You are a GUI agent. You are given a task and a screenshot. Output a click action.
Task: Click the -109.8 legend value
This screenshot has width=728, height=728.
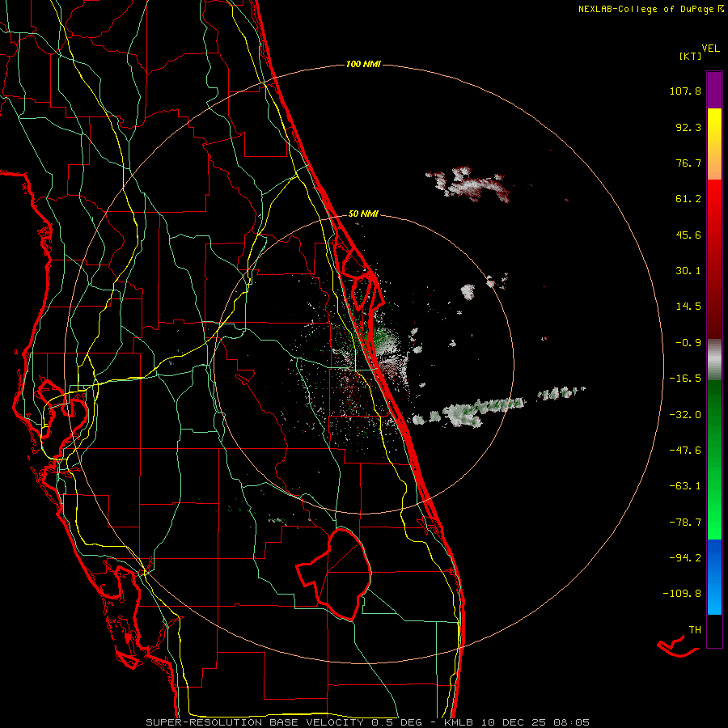point(682,594)
